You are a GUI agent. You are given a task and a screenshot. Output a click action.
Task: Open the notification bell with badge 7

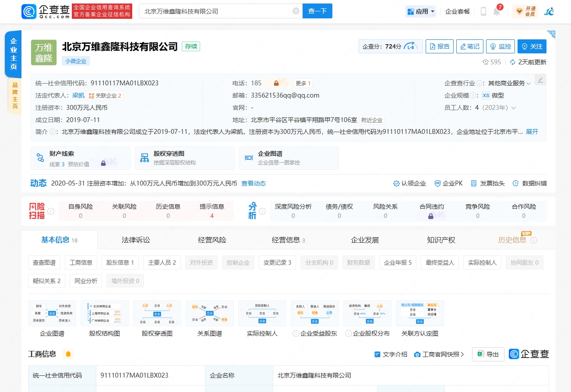coord(497,10)
